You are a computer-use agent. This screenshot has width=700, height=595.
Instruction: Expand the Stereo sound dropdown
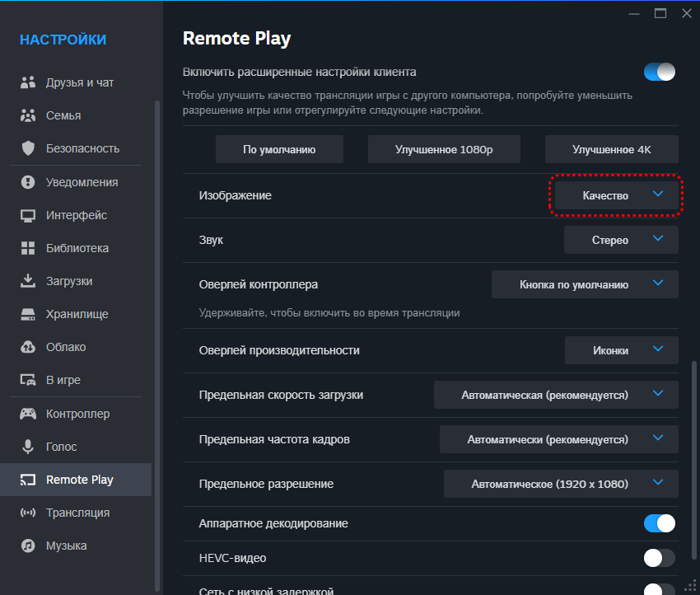[621, 240]
